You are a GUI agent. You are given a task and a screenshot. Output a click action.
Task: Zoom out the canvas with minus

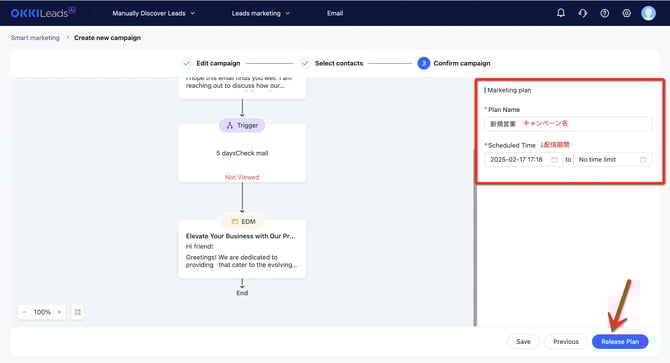pyautogui.click(x=24, y=312)
